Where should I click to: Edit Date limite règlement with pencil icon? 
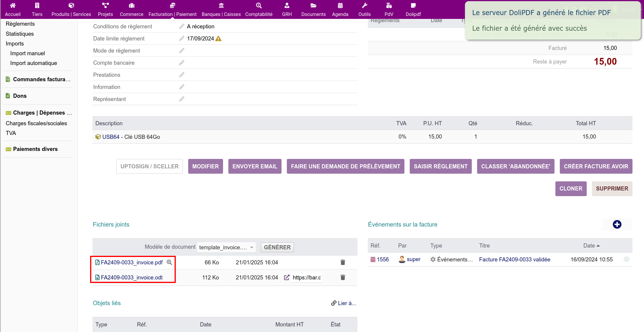[181, 39]
